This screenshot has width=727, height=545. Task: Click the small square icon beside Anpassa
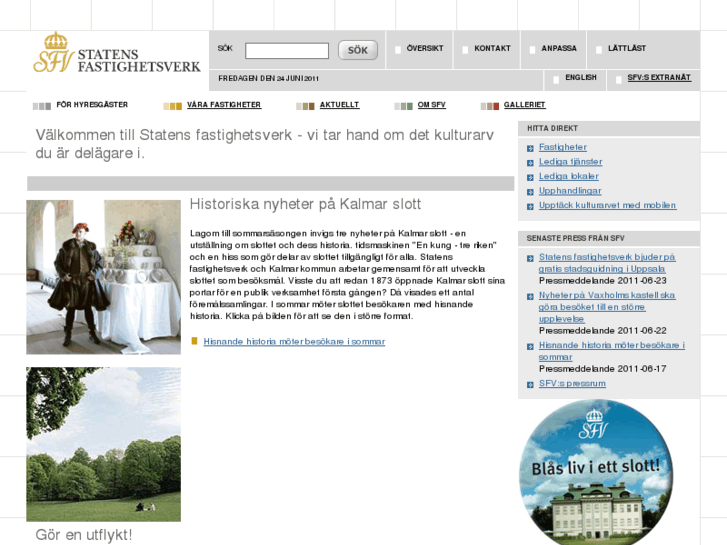532,50
